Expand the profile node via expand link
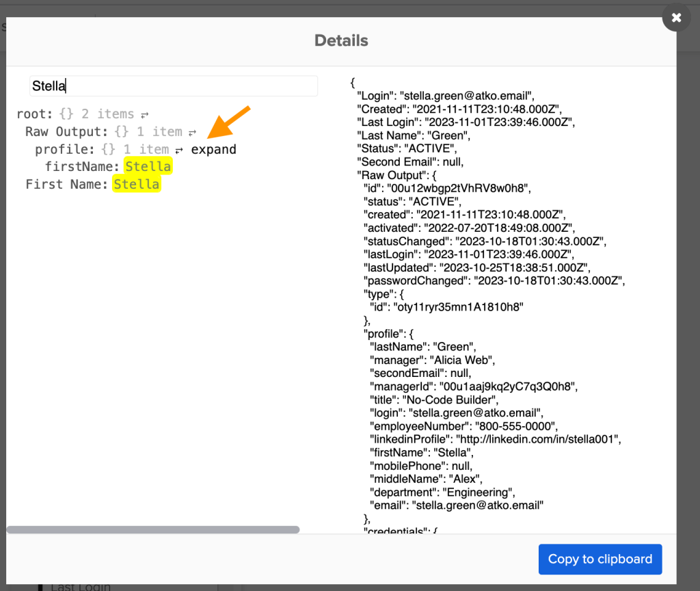Viewport: 700px width, 591px height. (x=213, y=149)
